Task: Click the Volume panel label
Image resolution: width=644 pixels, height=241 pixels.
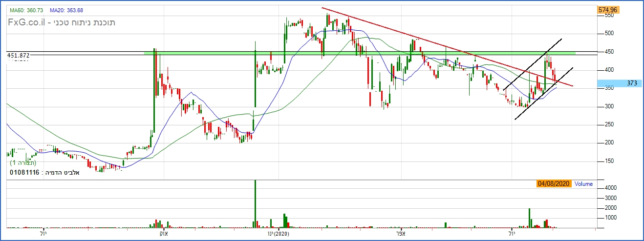Action: tap(583, 184)
